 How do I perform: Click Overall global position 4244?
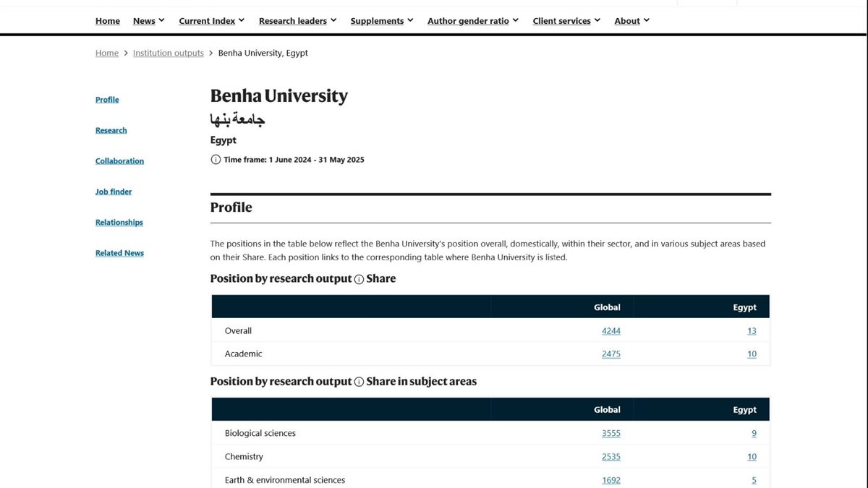(x=610, y=331)
